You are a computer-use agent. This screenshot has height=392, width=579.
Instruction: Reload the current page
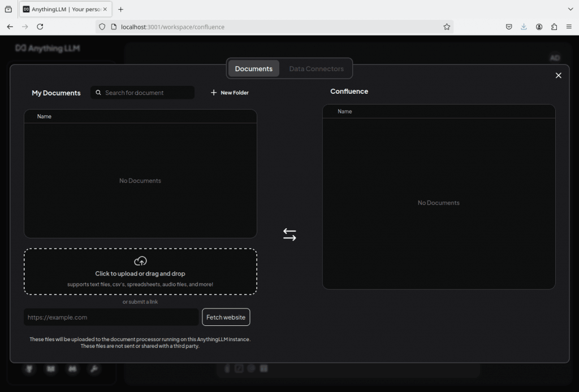point(40,27)
